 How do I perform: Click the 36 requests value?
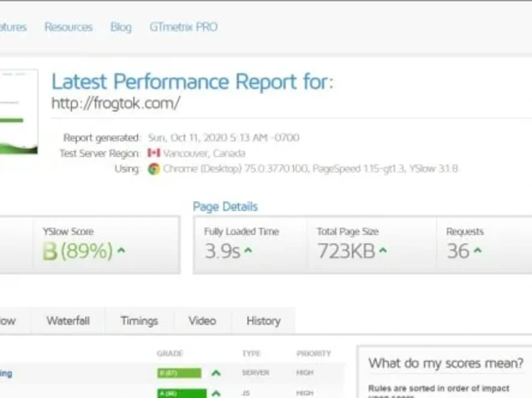[459, 251]
